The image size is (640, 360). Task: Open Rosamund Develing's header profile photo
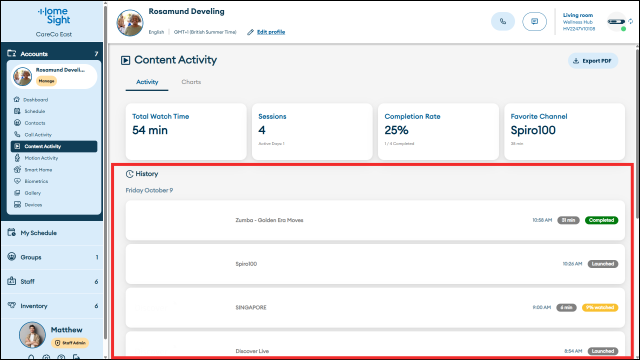130,22
